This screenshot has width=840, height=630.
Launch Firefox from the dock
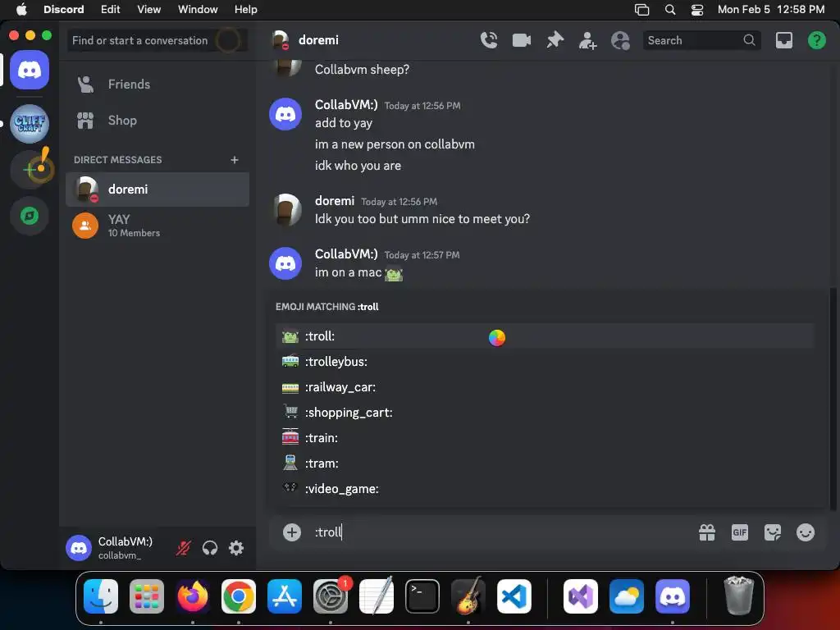tap(193, 596)
